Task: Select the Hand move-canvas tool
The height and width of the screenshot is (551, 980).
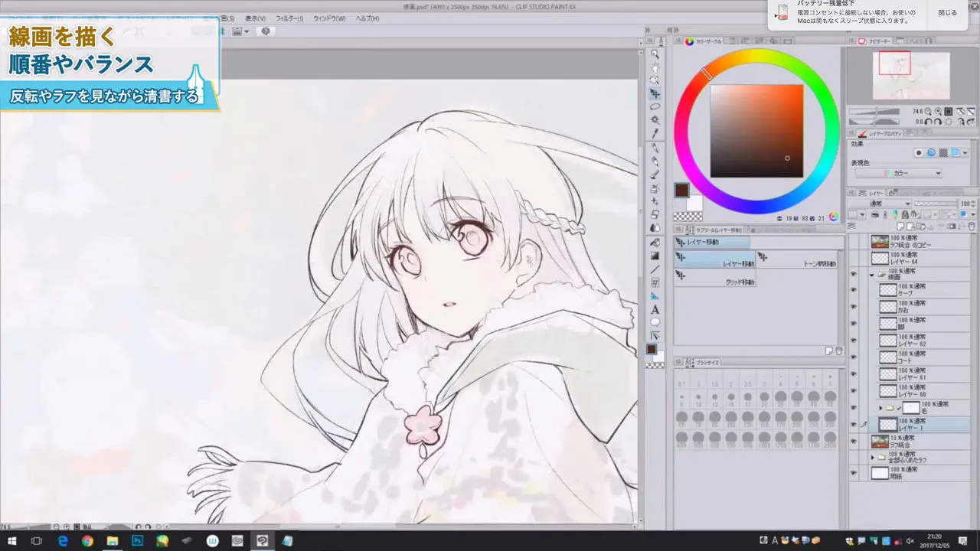Action: 655,67
